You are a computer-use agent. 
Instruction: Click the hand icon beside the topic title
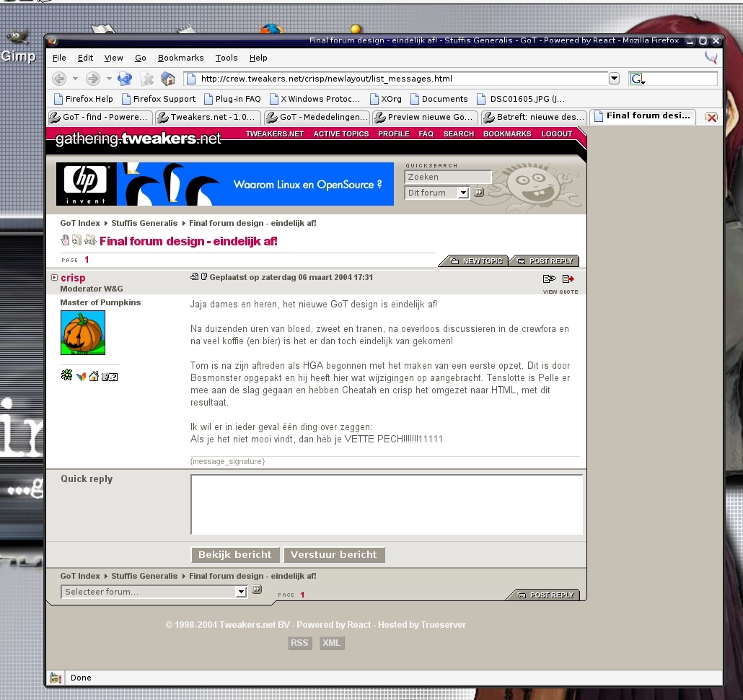pyautogui.click(x=65, y=240)
